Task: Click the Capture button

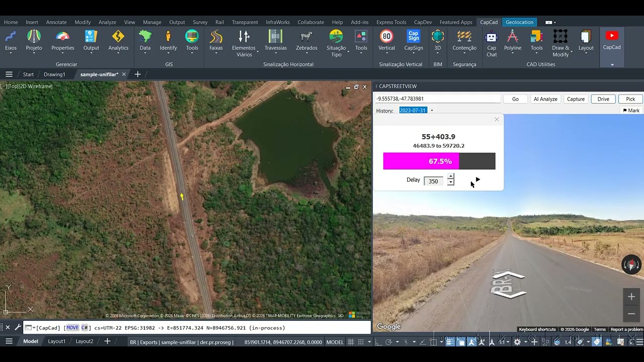Action: [576, 99]
